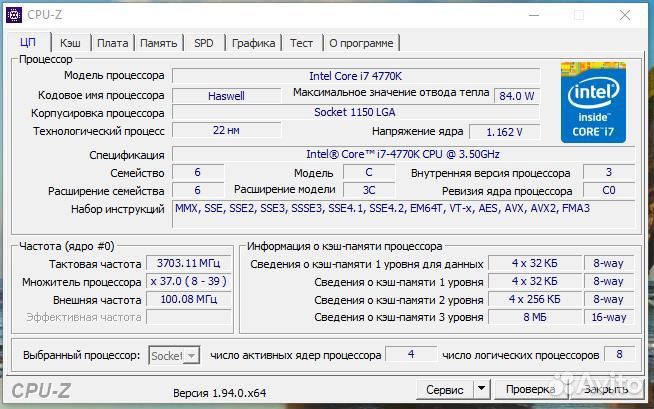654x409 pixels.
Task: Click the level 2 cache value 4 x 256 КБ
Action: tap(535, 299)
